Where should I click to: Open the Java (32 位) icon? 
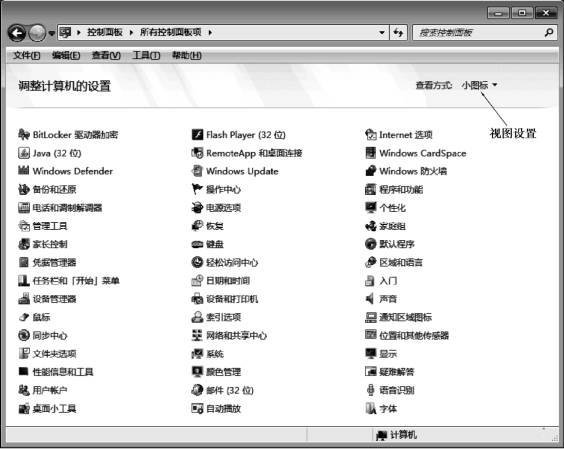coord(24,153)
